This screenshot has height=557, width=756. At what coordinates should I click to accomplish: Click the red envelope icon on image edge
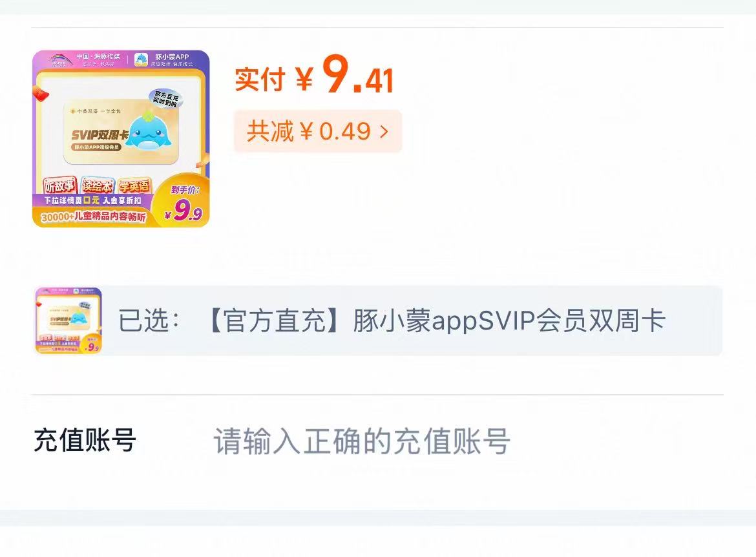coord(40,92)
